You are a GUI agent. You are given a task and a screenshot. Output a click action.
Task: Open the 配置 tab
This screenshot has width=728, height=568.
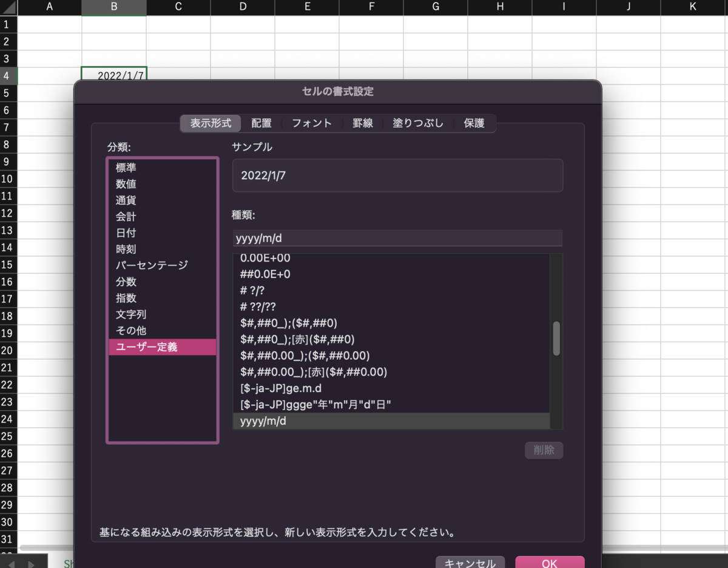point(261,123)
